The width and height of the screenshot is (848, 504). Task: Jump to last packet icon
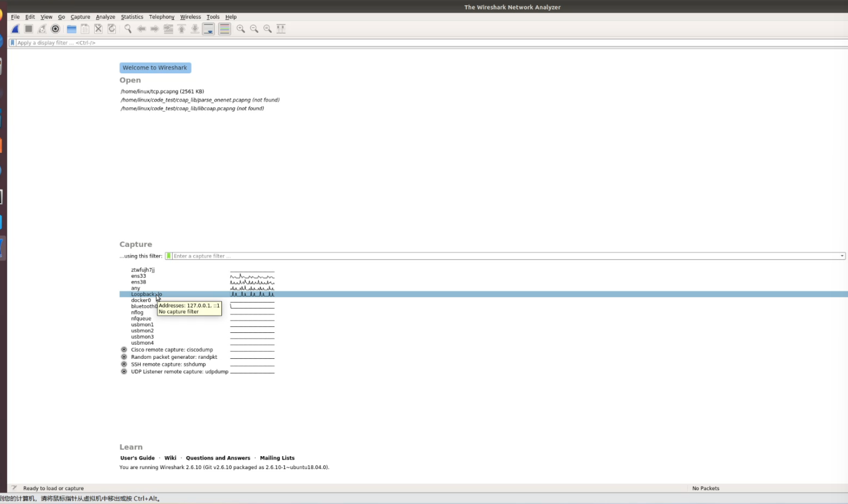click(x=195, y=29)
